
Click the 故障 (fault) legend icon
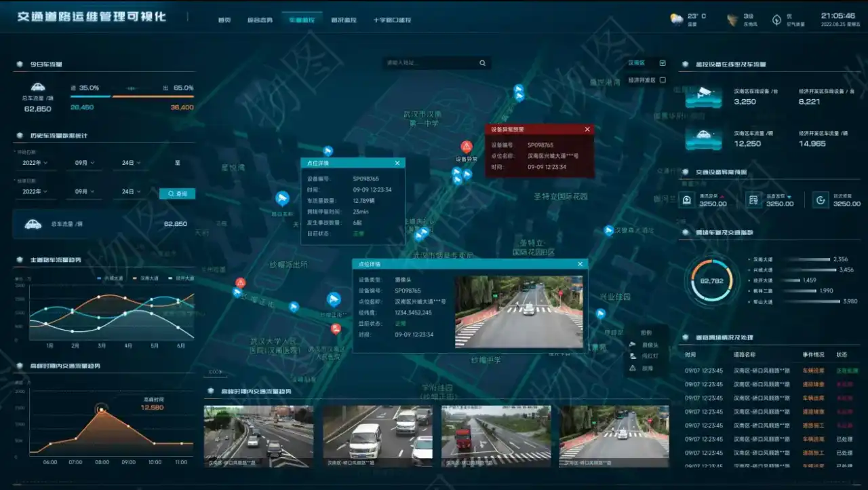[x=633, y=369]
